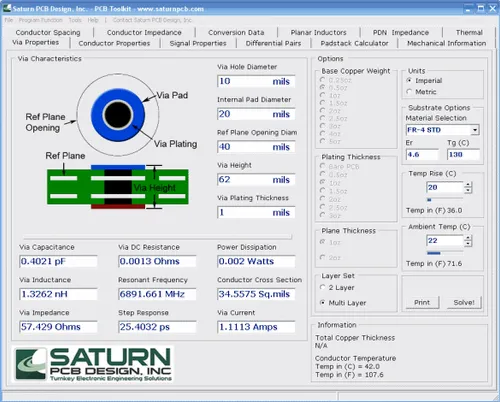Click the via cross-section board diagram

[x=118, y=187]
